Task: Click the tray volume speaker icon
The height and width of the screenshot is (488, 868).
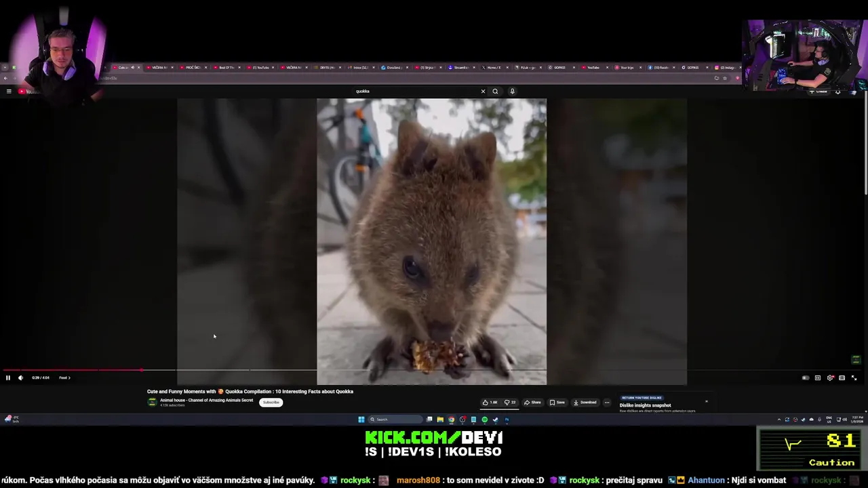Action: (x=845, y=420)
